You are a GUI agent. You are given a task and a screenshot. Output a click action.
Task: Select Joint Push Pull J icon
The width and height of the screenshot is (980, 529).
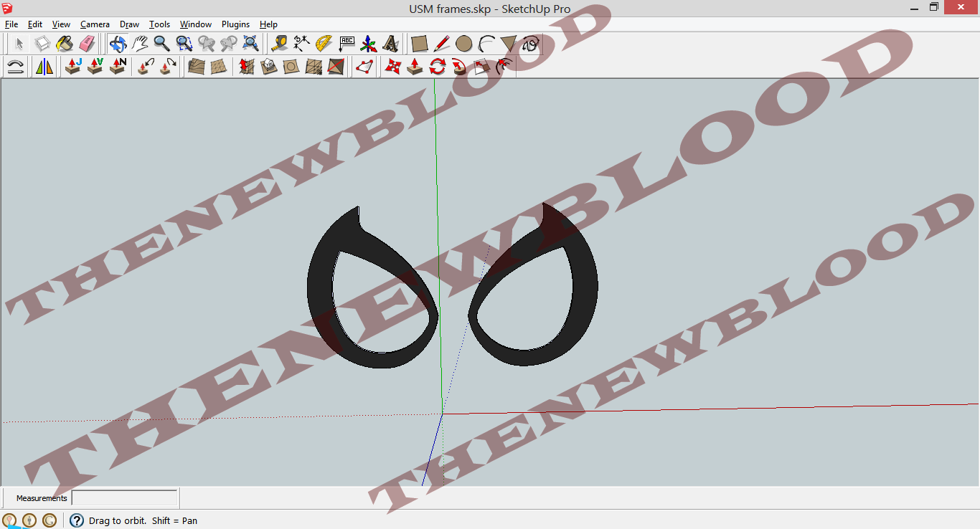[x=73, y=67]
